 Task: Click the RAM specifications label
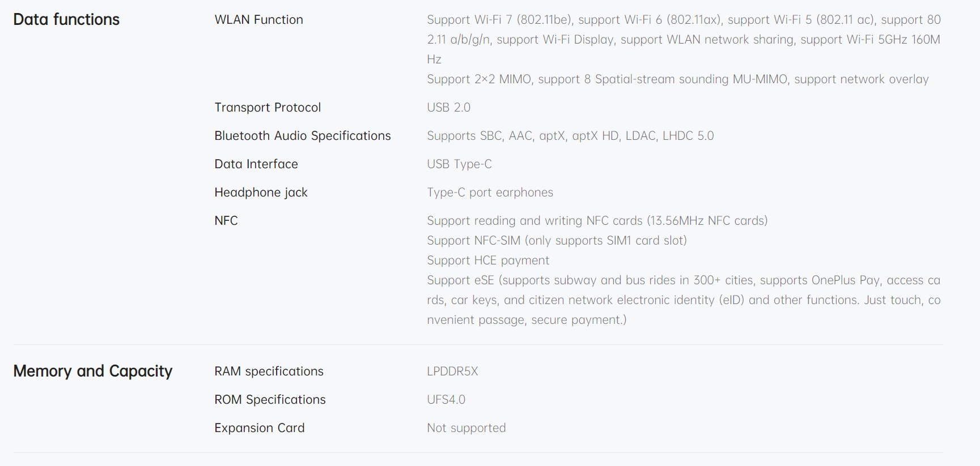pyautogui.click(x=269, y=371)
